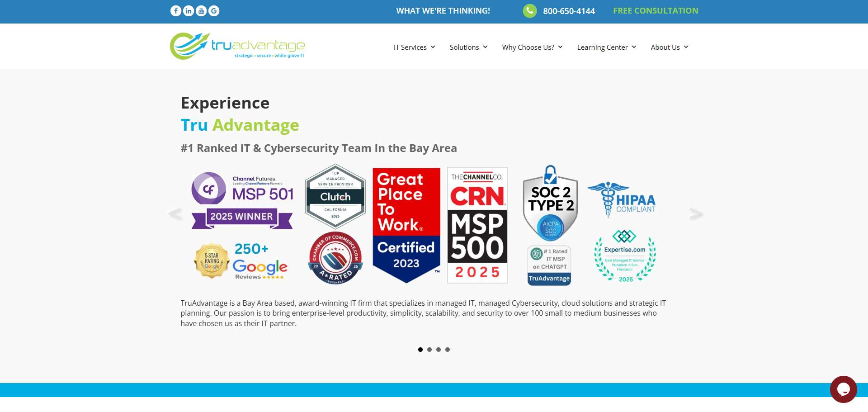Select the second carousel slide dot
Screen dimensions: 868x412
click(429, 350)
